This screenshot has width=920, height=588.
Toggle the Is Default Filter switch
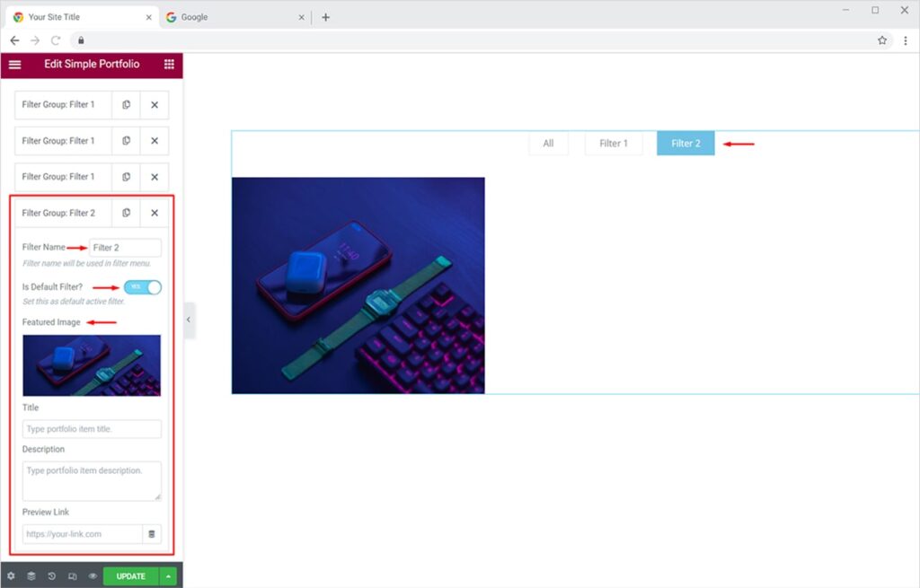(142, 287)
